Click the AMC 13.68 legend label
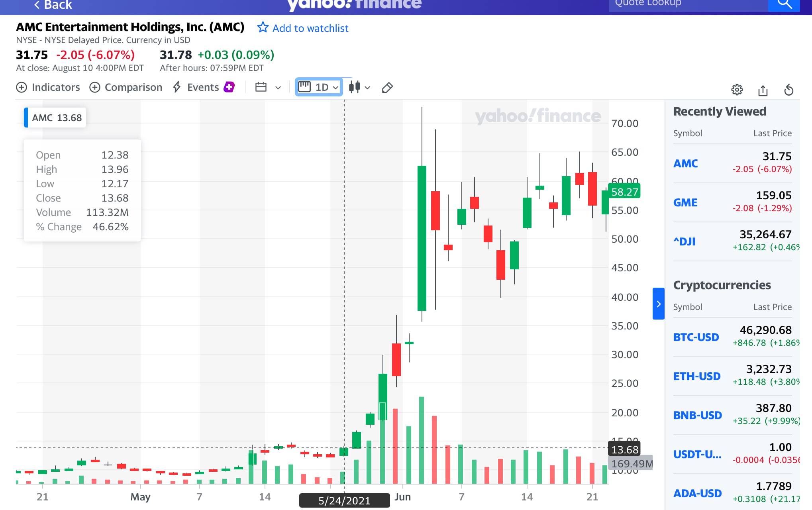 (56, 118)
